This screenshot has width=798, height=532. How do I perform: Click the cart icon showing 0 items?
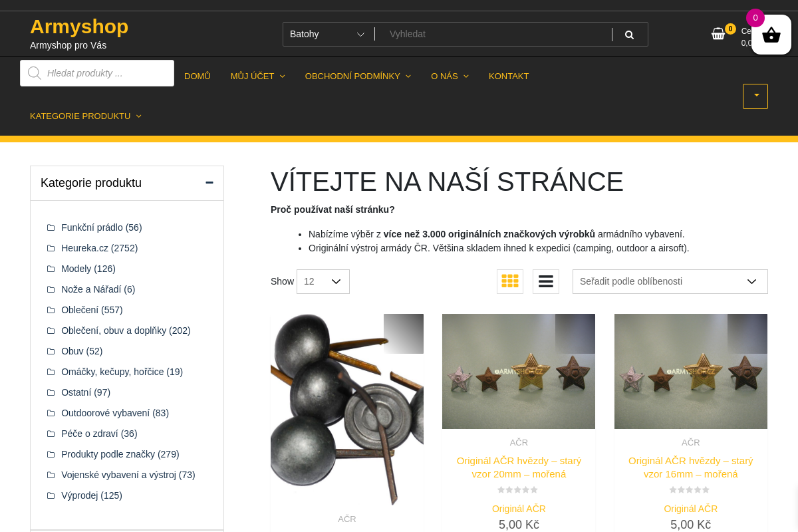coord(720,33)
